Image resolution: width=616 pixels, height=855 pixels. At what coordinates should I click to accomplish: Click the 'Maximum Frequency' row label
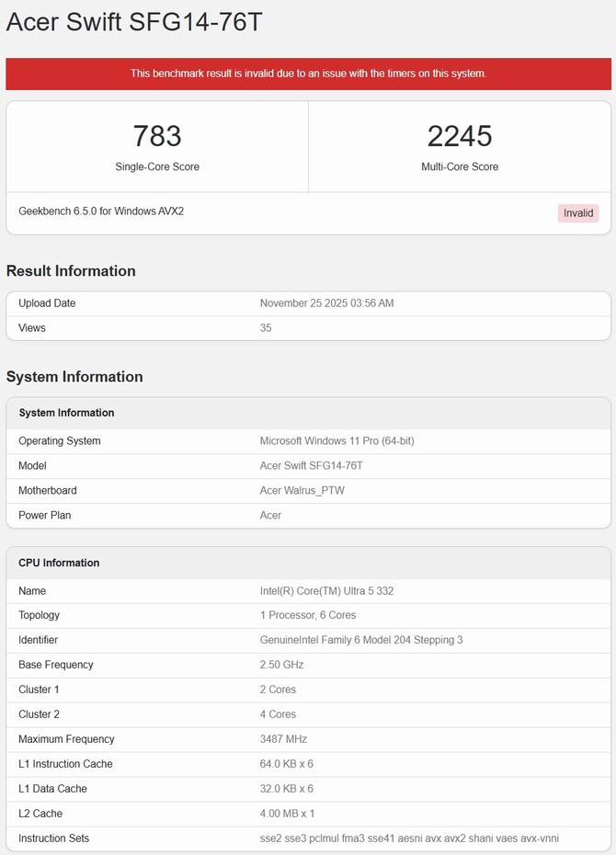[66, 739]
